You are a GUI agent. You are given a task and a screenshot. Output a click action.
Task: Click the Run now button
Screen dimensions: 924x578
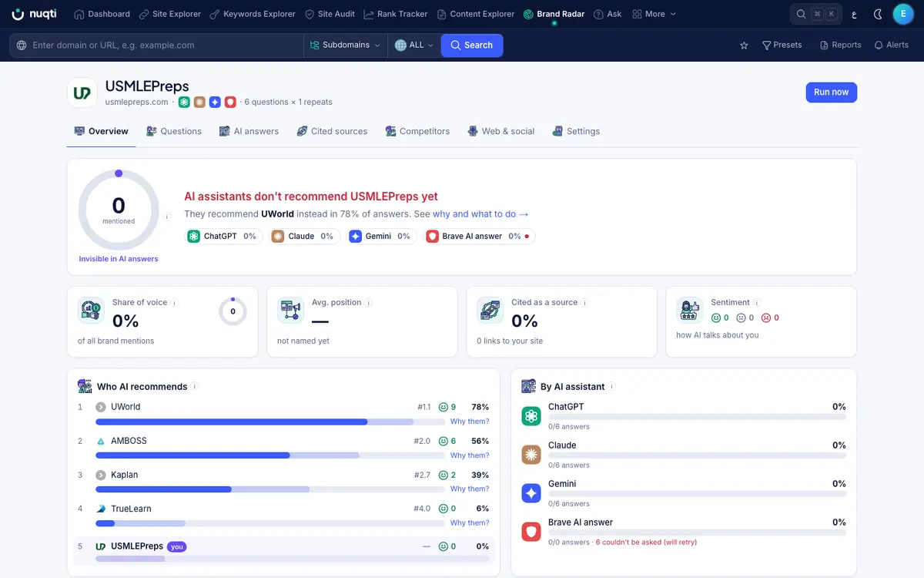[832, 92]
